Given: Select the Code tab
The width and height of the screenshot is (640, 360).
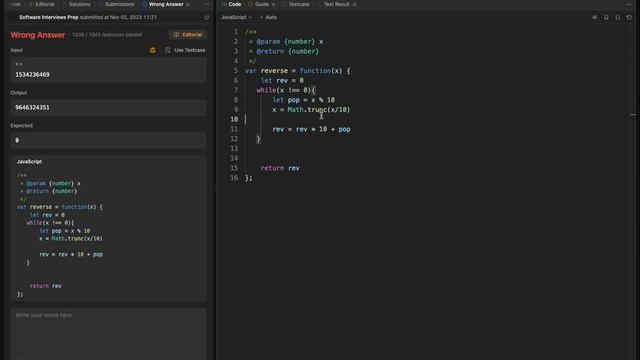Looking at the screenshot, I should point(231,4).
